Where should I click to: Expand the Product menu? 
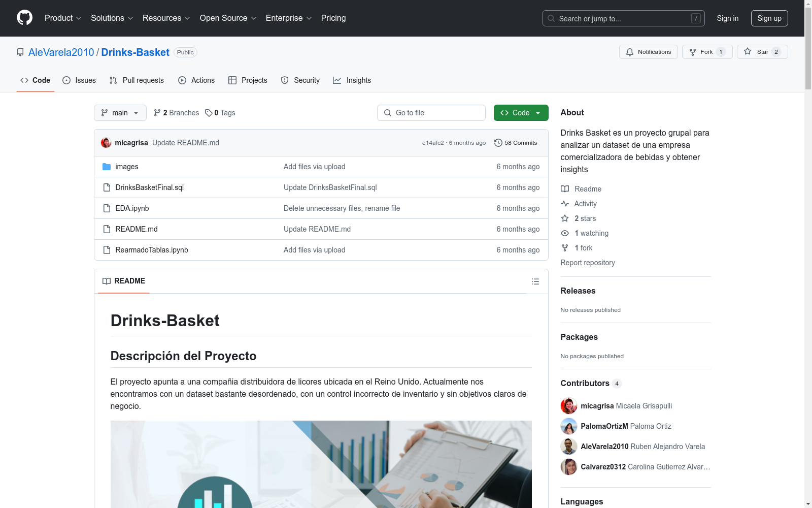pyautogui.click(x=63, y=18)
